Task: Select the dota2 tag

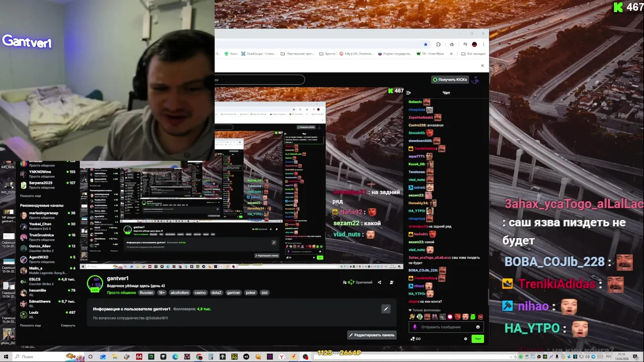Action: (x=216, y=293)
